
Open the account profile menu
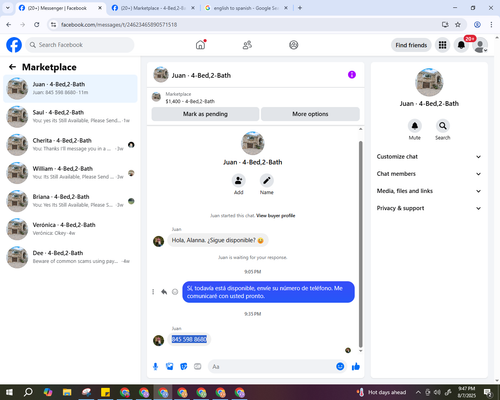tap(480, 45)
